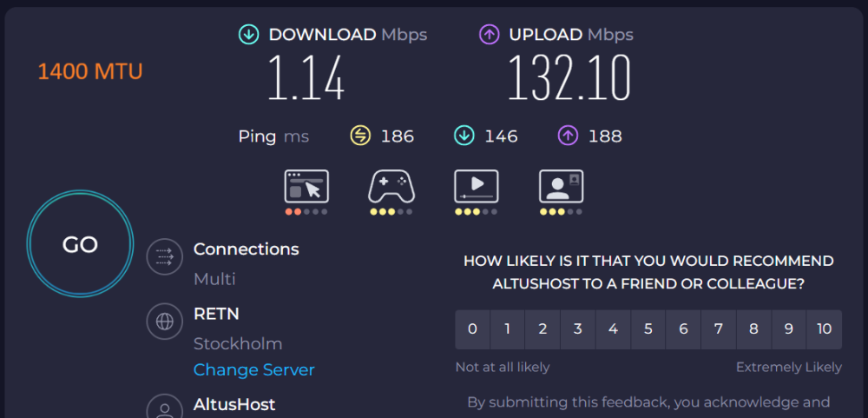Click the Change Server link
Viewport: 868px width, 418px height.
coord(254,370)
